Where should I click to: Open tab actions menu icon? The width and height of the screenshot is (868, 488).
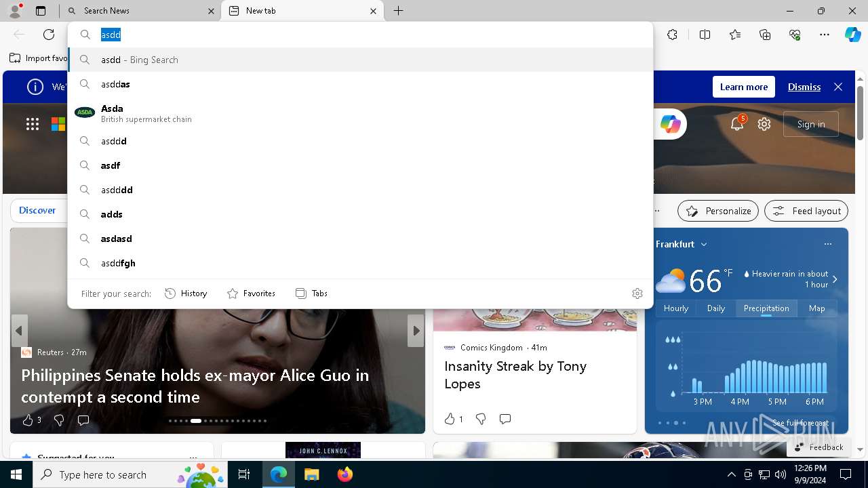tap(41, 11)
